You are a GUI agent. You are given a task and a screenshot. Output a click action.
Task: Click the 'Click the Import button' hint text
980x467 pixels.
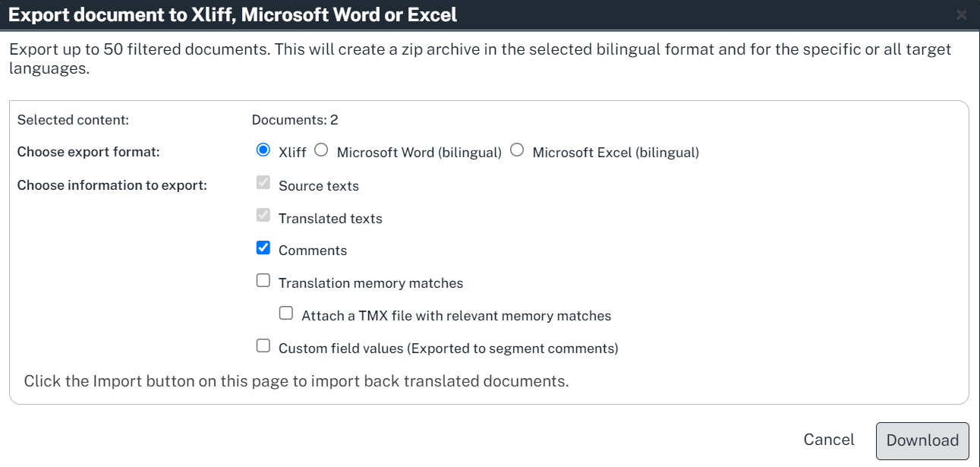(296, 381)
